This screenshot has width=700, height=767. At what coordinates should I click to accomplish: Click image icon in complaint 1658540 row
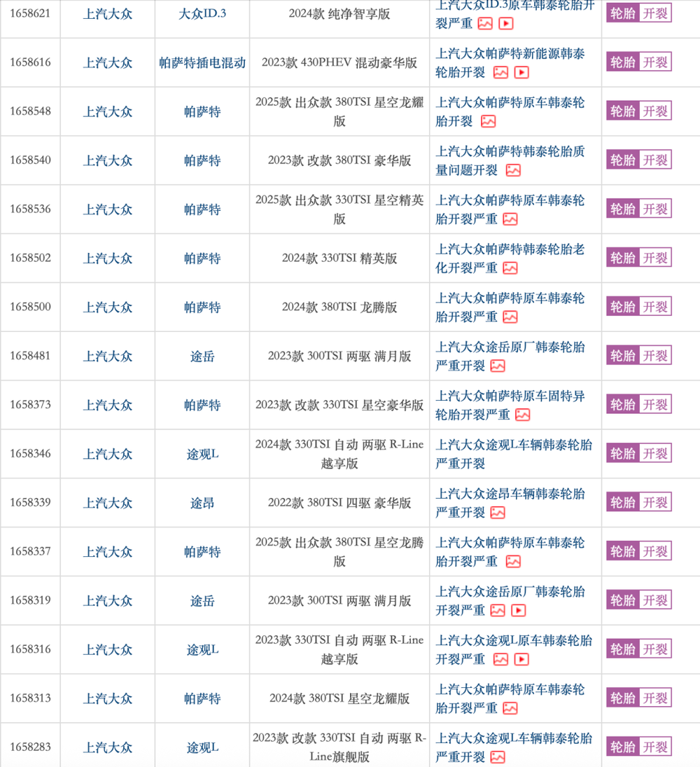(x=513, y=171)
